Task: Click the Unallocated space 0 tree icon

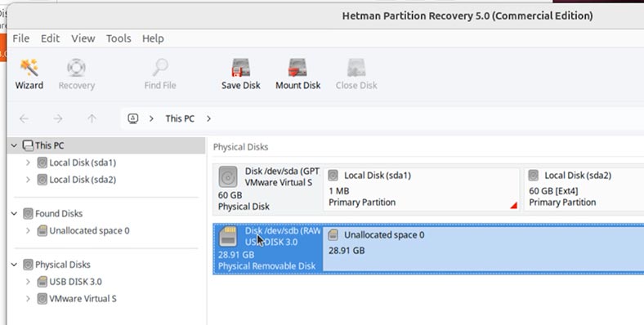Action: coord(42,230)
